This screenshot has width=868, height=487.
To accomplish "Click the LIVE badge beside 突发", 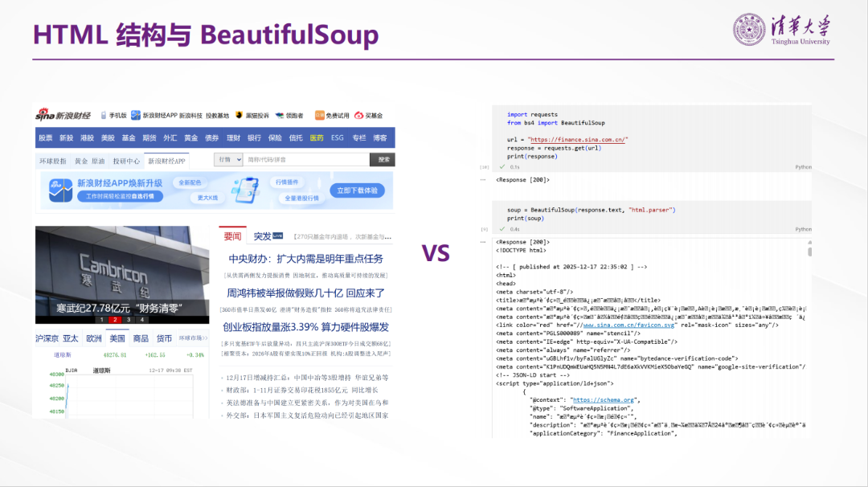I will [278, 235].
